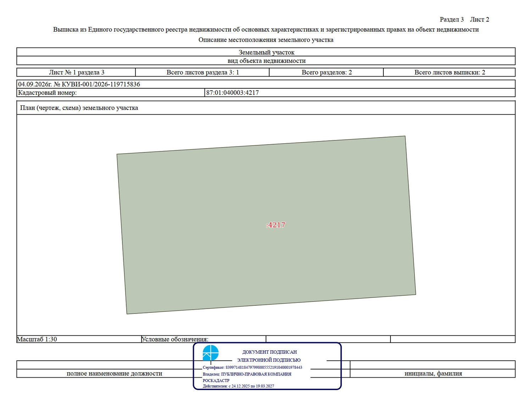This screenshot has height=411, width=532.
Task: Click the 'Кадастровый номер:' label
Action: point(47,93)
